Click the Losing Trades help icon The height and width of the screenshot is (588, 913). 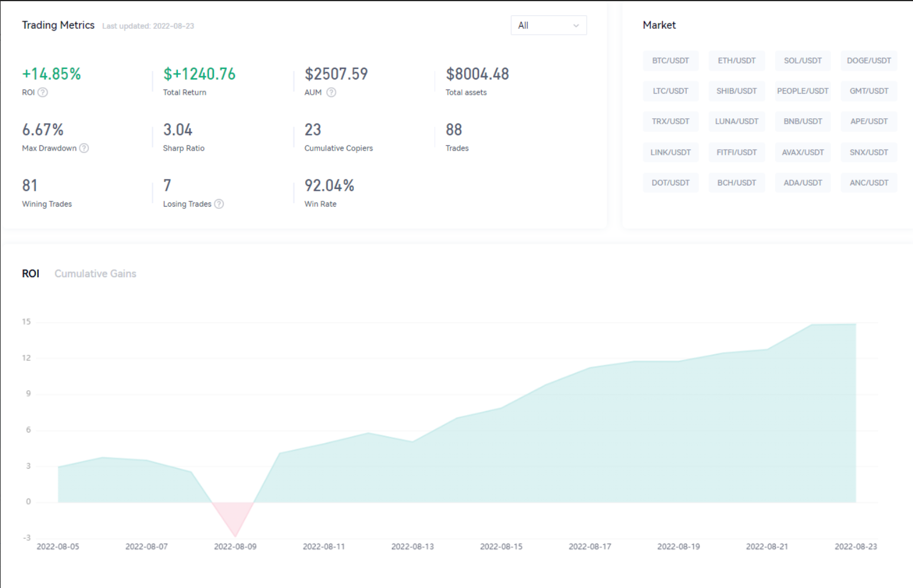coord(219,204)
